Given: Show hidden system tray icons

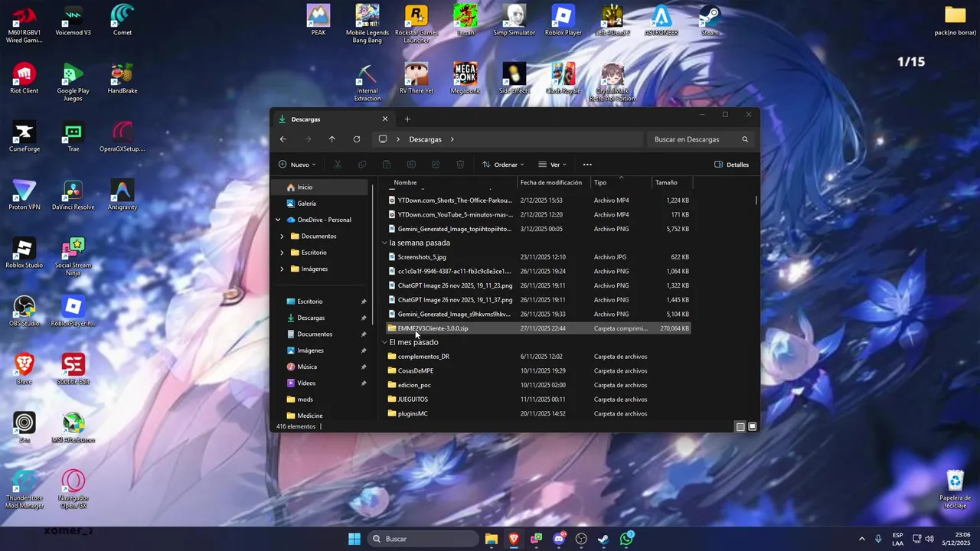Looking at the screenshot, I should [x=862, y=539].
